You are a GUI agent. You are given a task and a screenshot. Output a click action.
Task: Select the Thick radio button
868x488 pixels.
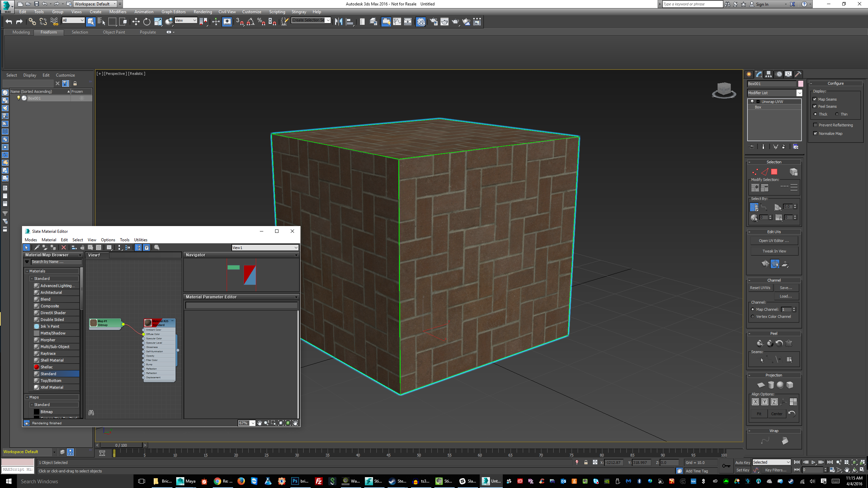tap(815, 114)
